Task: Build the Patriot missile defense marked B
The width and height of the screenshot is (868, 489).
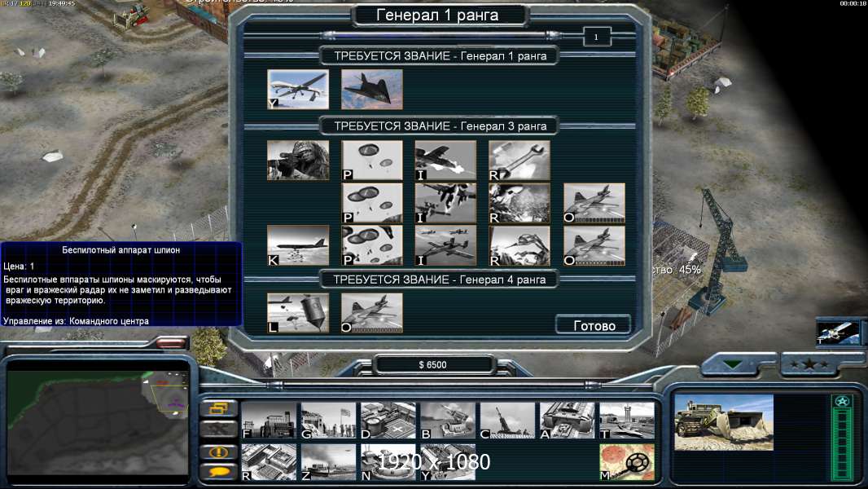Action: [448, 421]
